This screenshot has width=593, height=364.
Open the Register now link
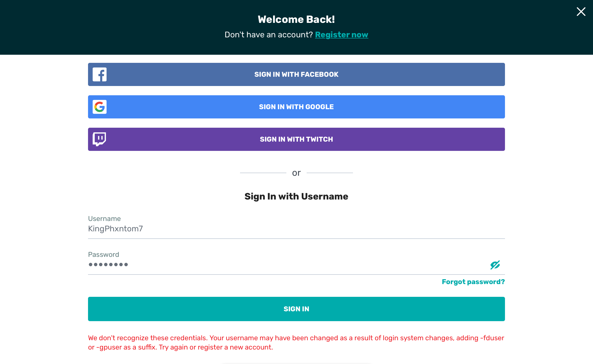pos(341,35)
